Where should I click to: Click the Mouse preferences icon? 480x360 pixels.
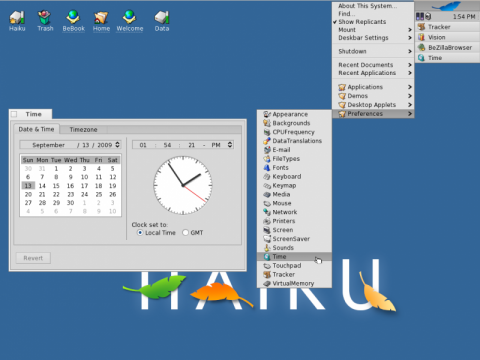coord(267,203)
